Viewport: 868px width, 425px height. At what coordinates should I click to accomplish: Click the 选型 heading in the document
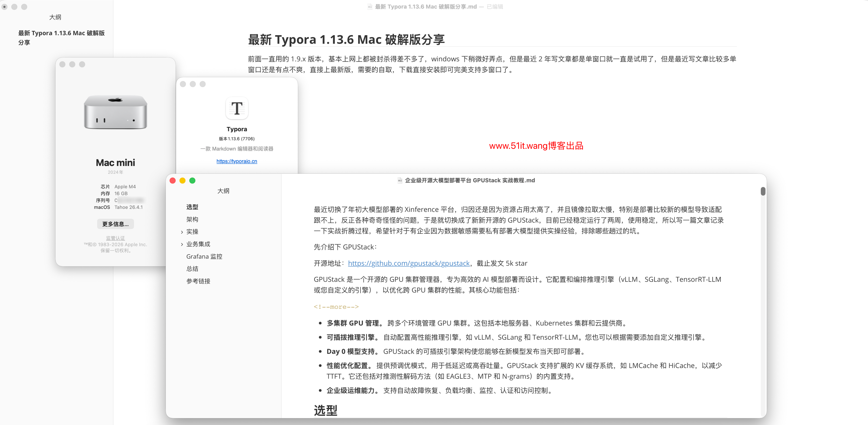coord(326,410)
